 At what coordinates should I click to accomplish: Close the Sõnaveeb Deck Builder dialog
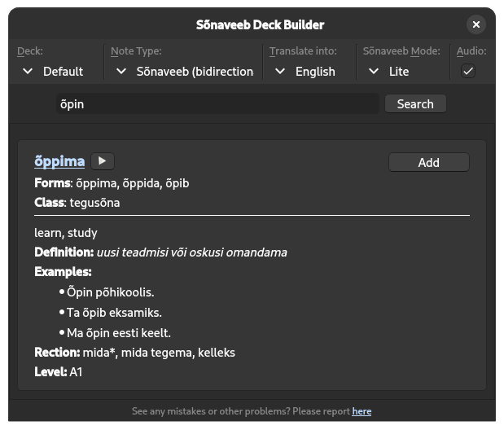click(x=476, y=24)
